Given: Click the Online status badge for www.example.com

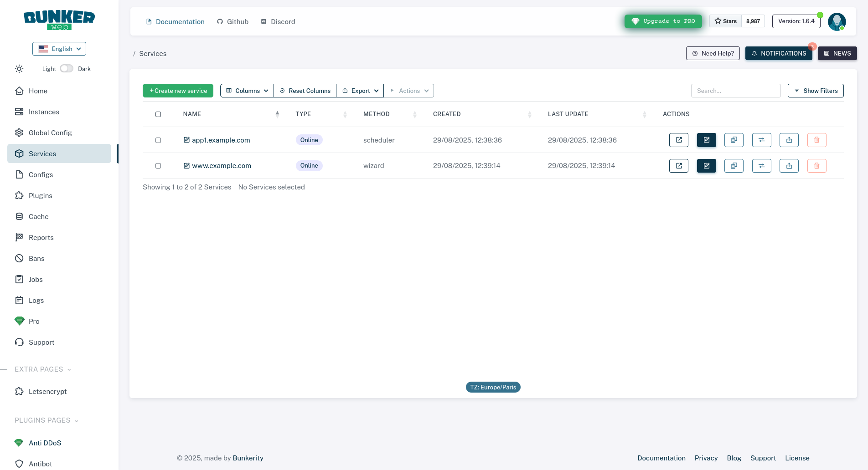Looking at the screenshot, I should 309,165.
